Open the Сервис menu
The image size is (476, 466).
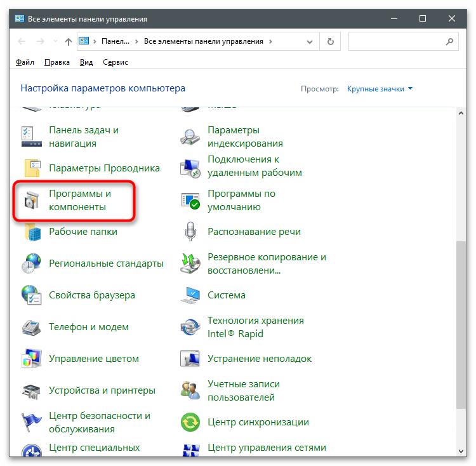116,62
